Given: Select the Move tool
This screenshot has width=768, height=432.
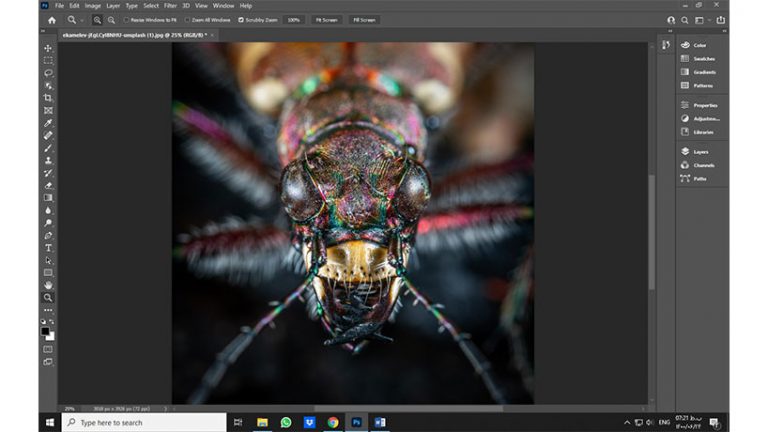Looking at the screenshot, I should tap(48, 48).
